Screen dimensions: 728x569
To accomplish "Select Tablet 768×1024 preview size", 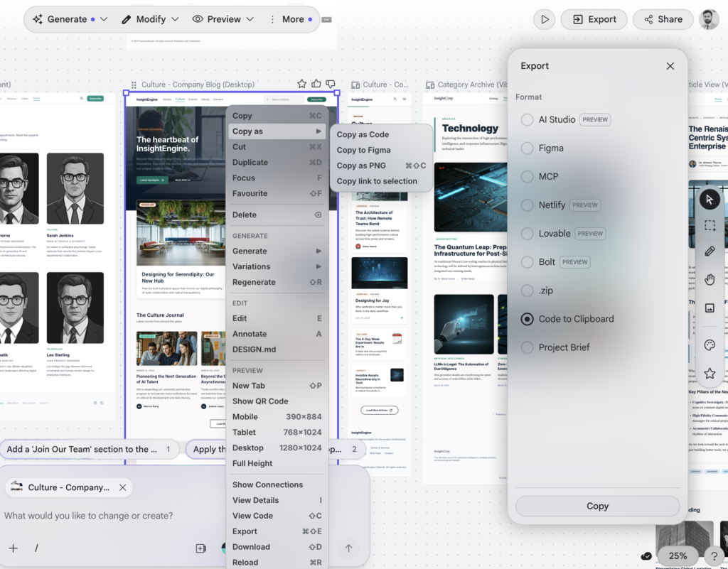I will (277, 432).
